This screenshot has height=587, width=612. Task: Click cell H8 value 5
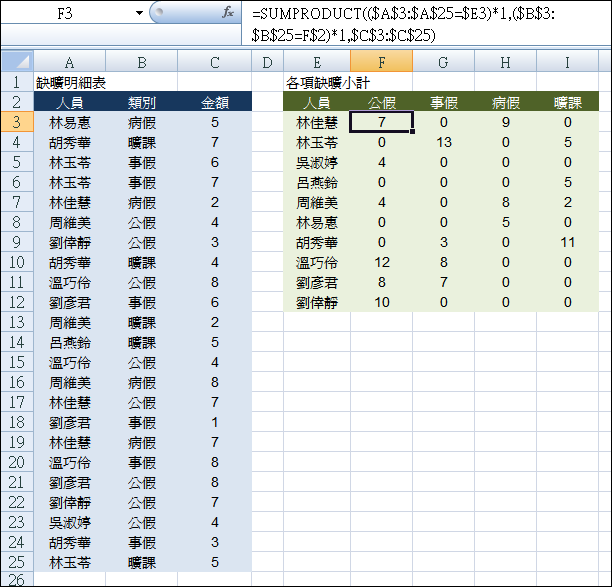click(x=505, y=222)
